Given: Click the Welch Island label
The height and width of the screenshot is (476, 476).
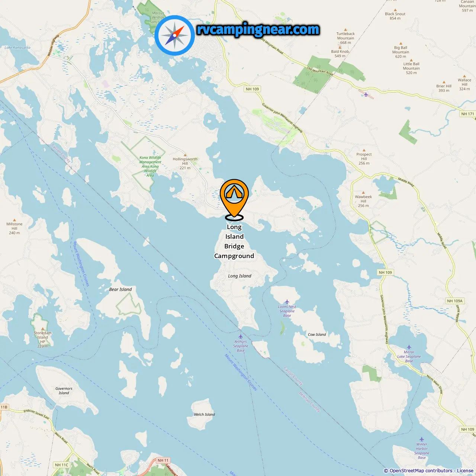Looking at the screenshot, I should 205,414.
